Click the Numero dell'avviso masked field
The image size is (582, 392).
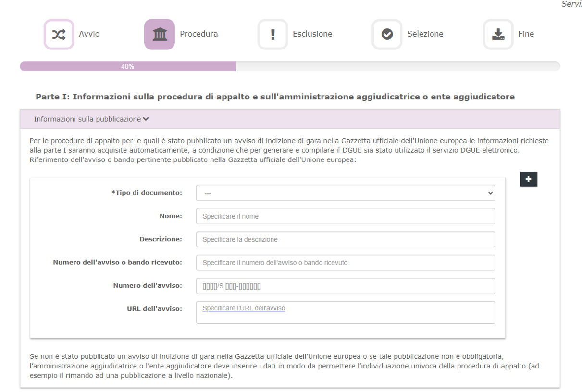(345, 286)
